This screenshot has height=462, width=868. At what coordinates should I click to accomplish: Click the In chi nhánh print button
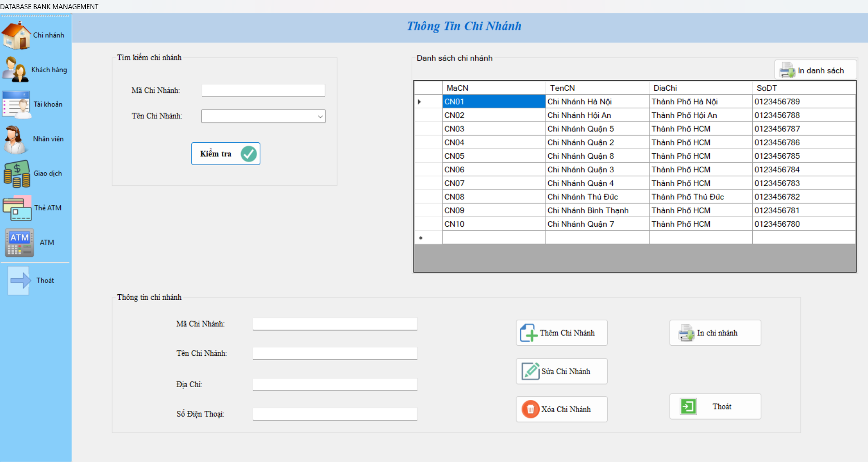click(715, 333)
